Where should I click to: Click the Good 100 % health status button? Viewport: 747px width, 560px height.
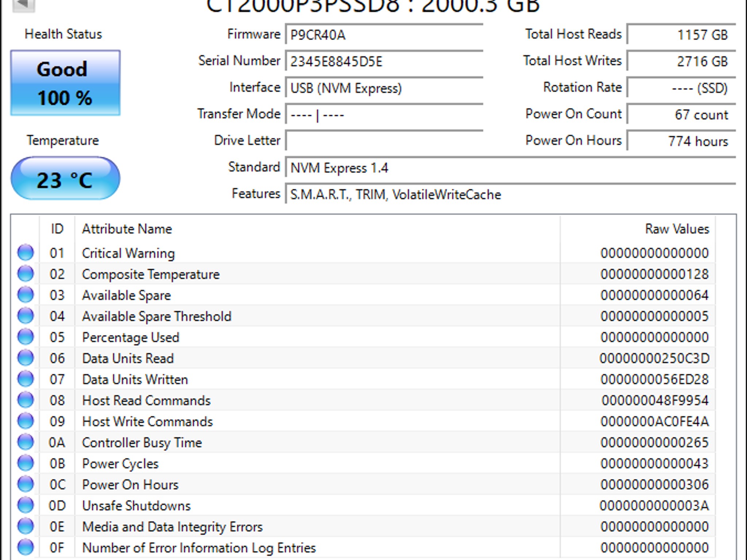tap(65, 83)
